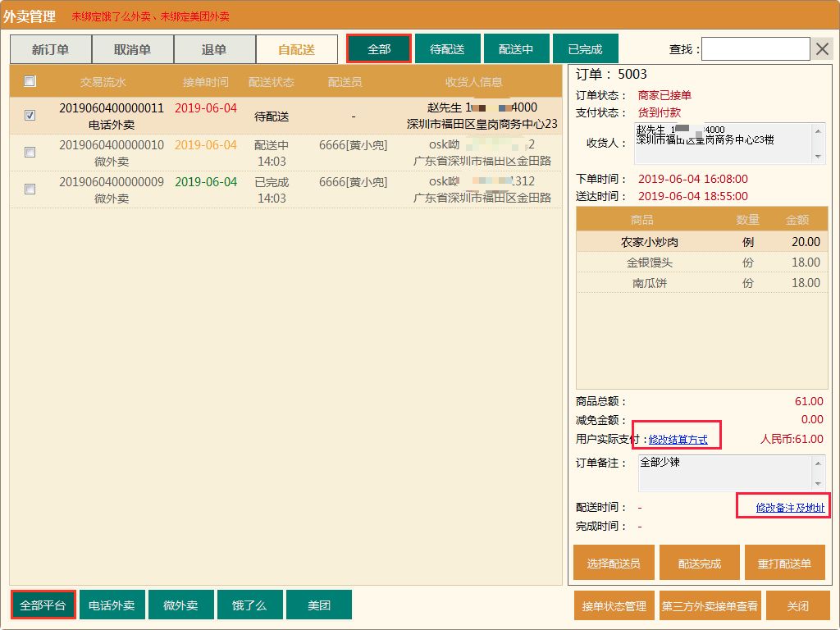
Task: Click the 金额 column header in item list
Action: (797, 220)
